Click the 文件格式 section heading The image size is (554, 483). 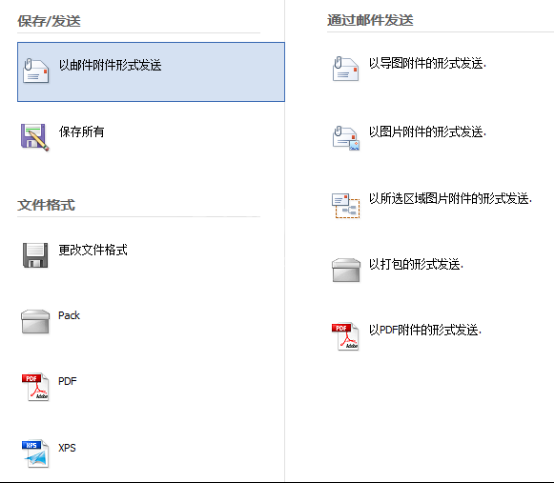(x=46, y=205)
